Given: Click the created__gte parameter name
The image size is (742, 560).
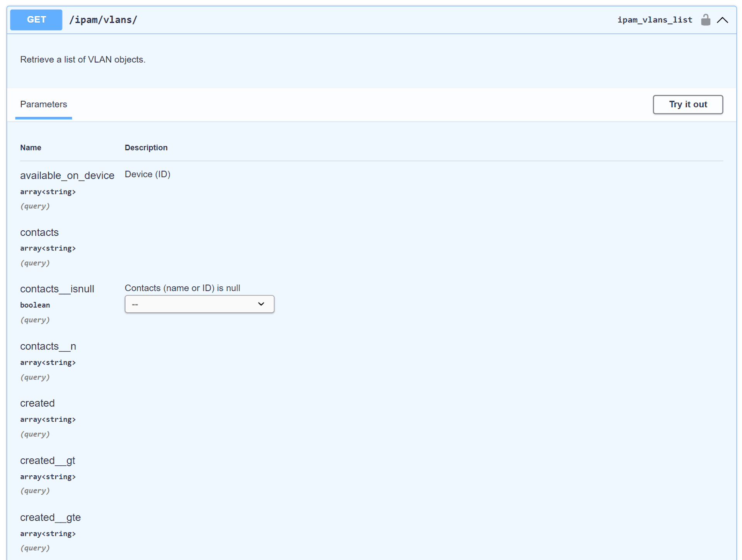Looking at the screenshot, I should coord(50,517).
